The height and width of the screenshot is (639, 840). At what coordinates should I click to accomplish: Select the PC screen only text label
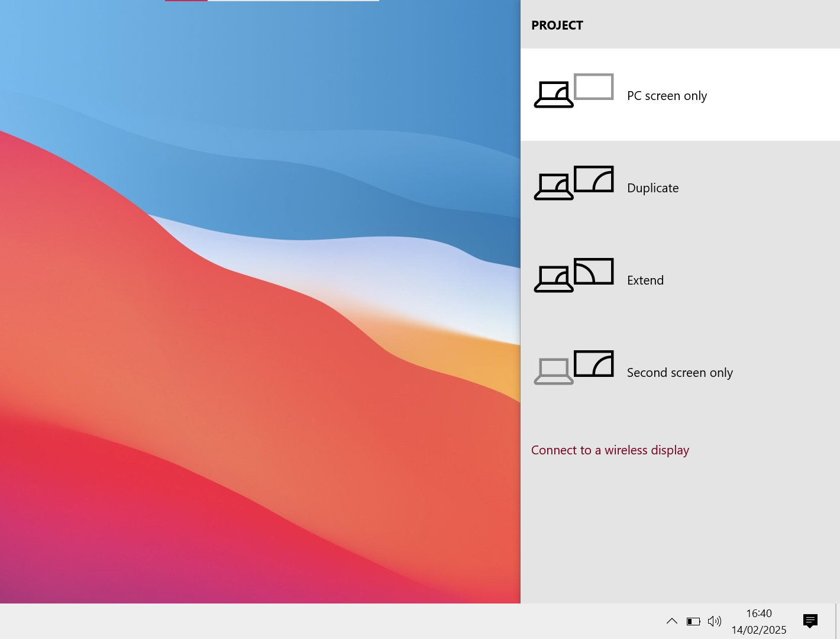667,96
